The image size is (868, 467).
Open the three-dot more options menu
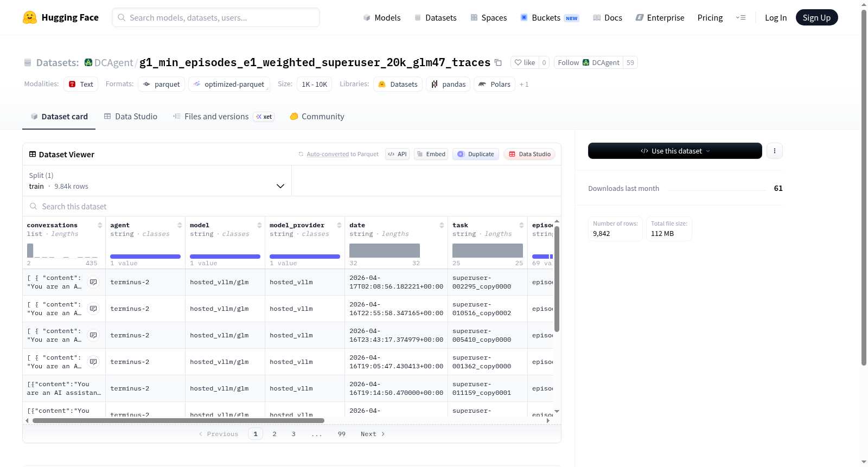[775, 151]
